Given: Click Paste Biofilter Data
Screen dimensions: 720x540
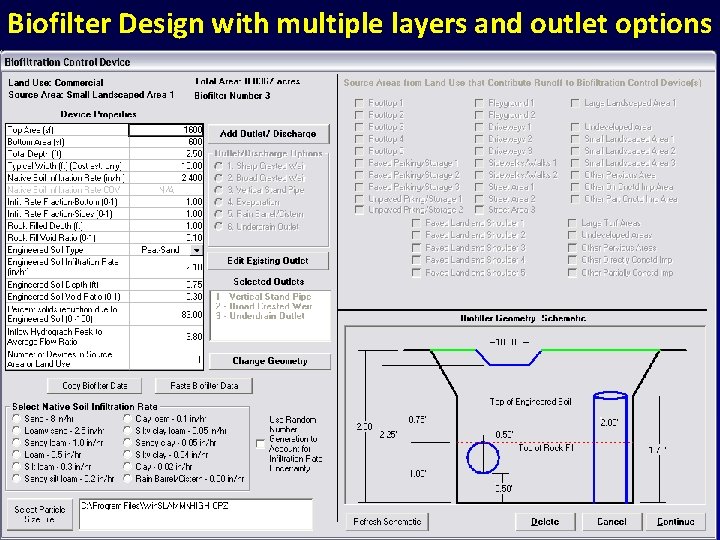Looking at the screenshot, I should [204, 386].
